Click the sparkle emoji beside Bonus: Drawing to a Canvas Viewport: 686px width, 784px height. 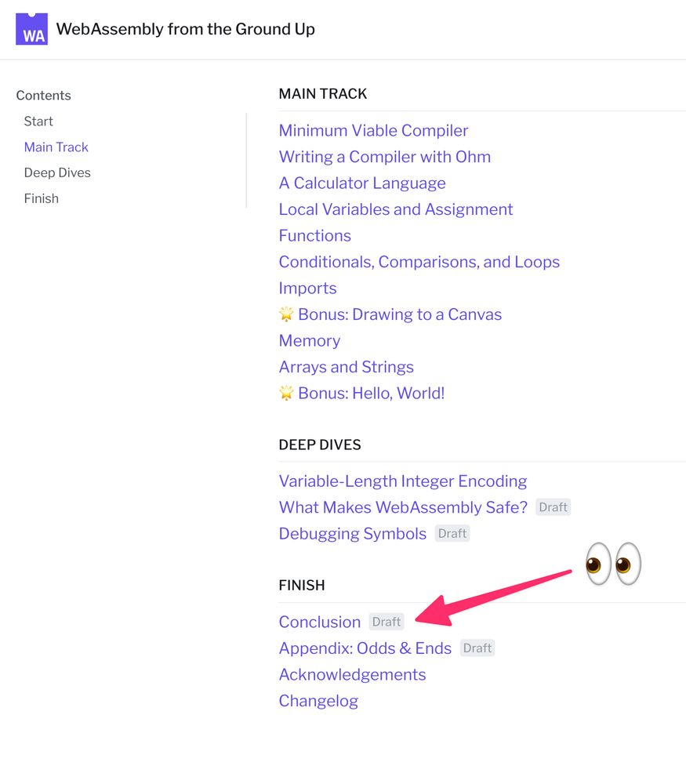(x=287, y=314)
